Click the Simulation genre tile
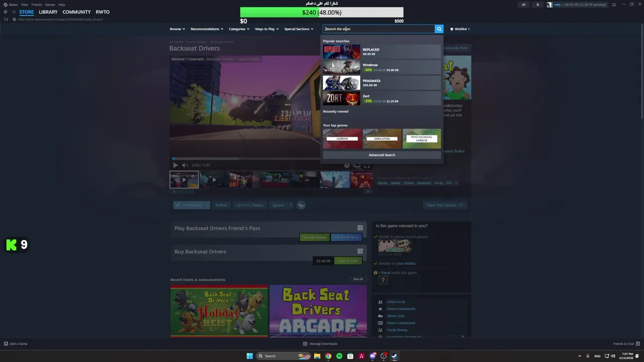644x362 pixels. 382,138
